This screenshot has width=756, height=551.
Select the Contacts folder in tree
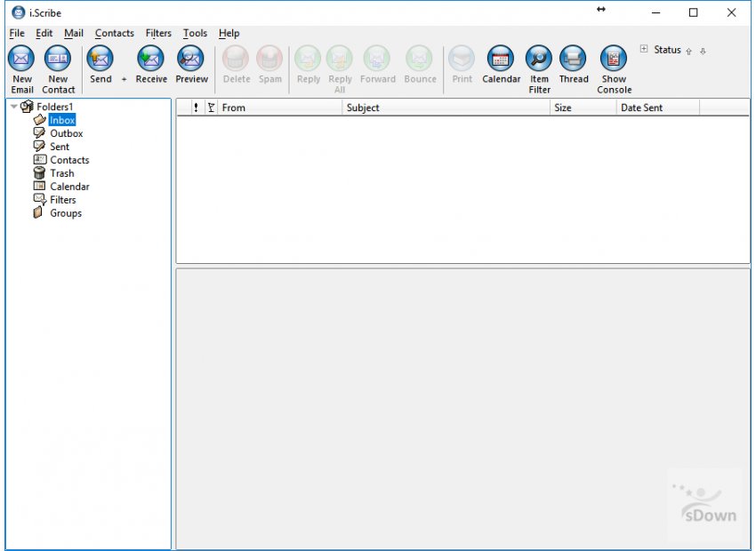pos(69,160)
